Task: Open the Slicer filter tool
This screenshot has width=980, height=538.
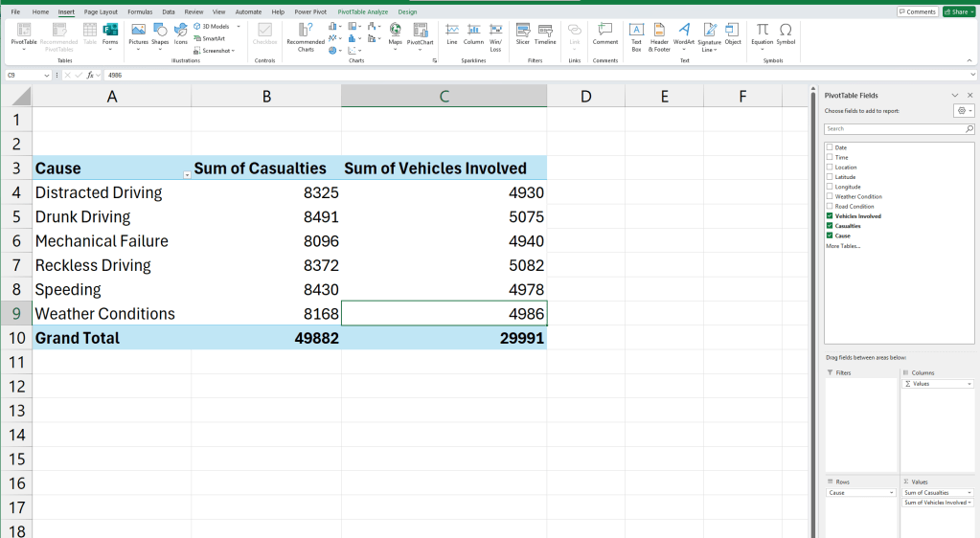Action: pos(523,34)
